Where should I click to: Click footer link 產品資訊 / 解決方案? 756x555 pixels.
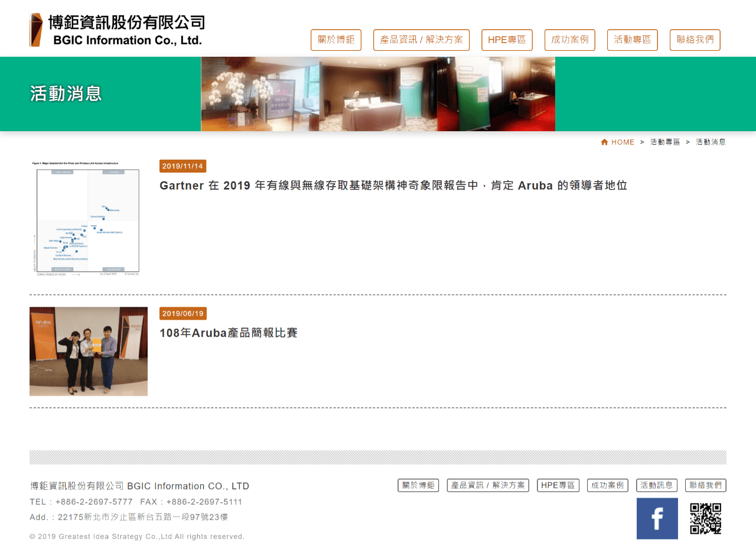pyautogui.click(x=488, y=485)
